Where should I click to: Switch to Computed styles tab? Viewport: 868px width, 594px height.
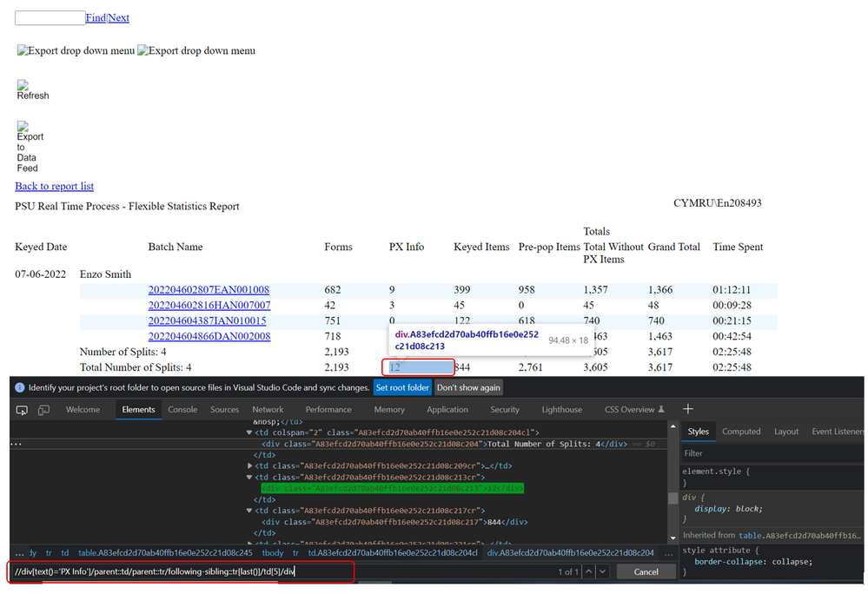click(x=741, y=432)
